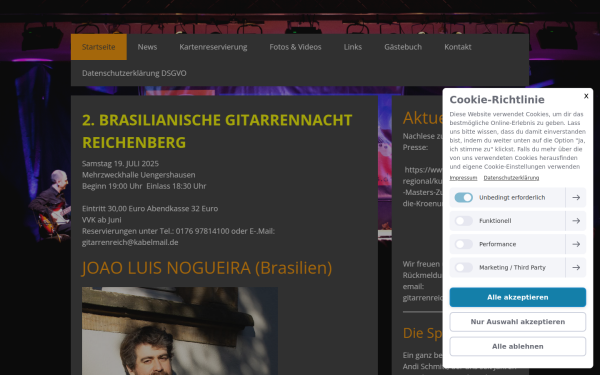The width and height of the screenshot is (600, 375).
Task: Open Datenschutzerklärung DSGVO menu item
Action: click(x=134, y=73)
